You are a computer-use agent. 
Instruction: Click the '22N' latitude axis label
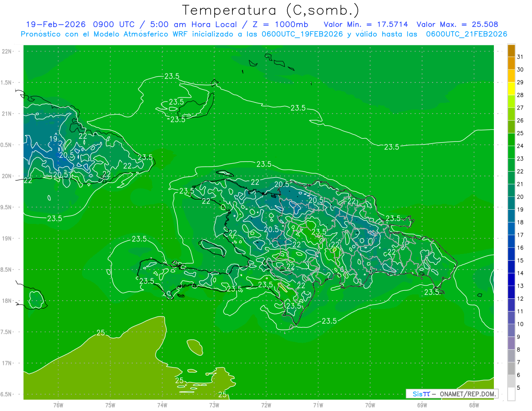tap(7, 51)
